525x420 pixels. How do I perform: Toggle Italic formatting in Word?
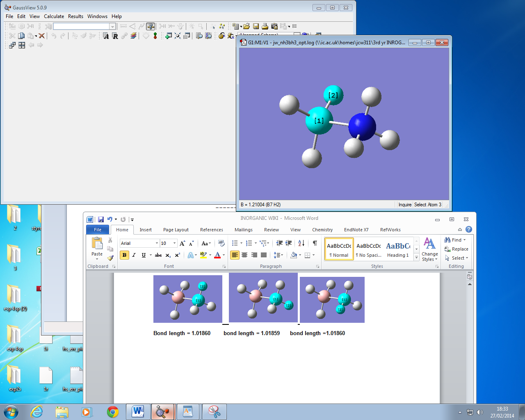134,255
